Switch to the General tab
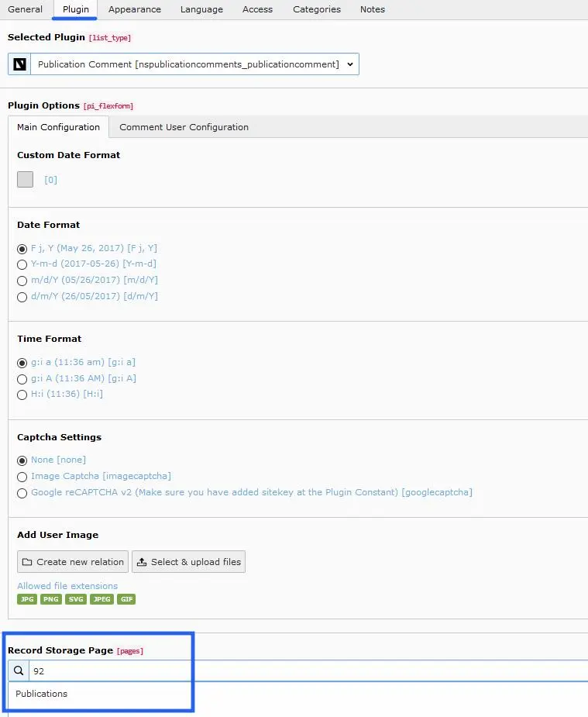 (25, 9)
